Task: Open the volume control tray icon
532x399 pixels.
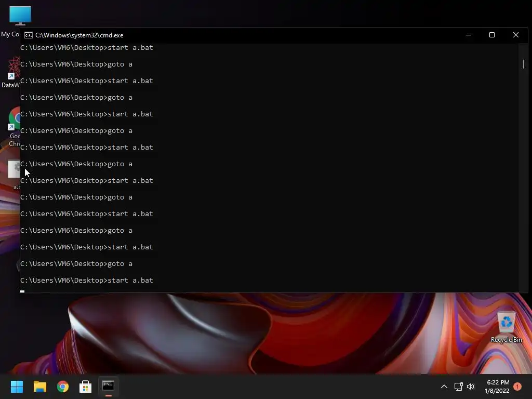Action: tap(471, 387)
